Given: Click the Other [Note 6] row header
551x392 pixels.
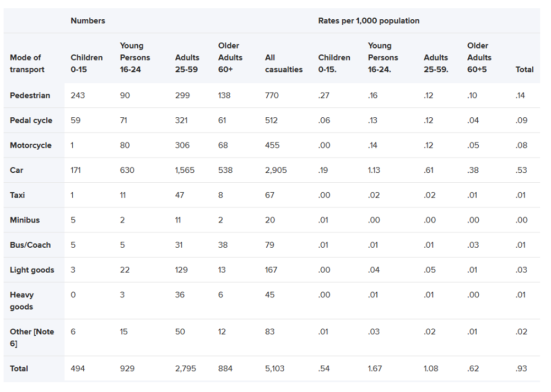Looking at the screenshot, I should [x=32, y=337].
